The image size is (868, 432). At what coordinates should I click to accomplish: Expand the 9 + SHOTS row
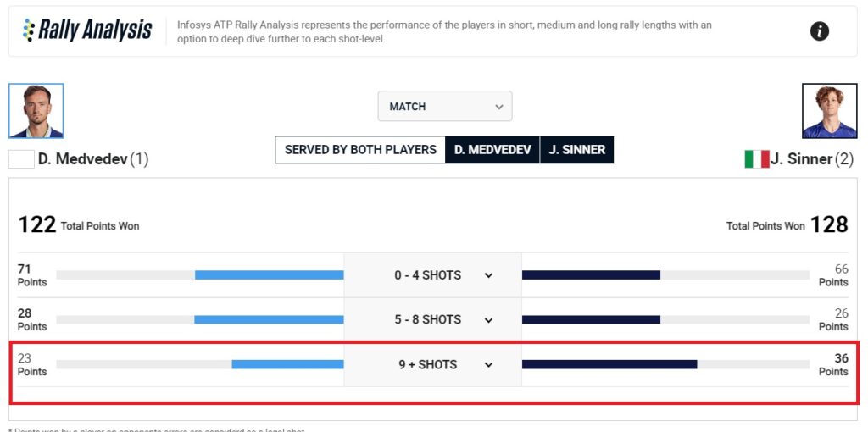[x=488, y=365]
